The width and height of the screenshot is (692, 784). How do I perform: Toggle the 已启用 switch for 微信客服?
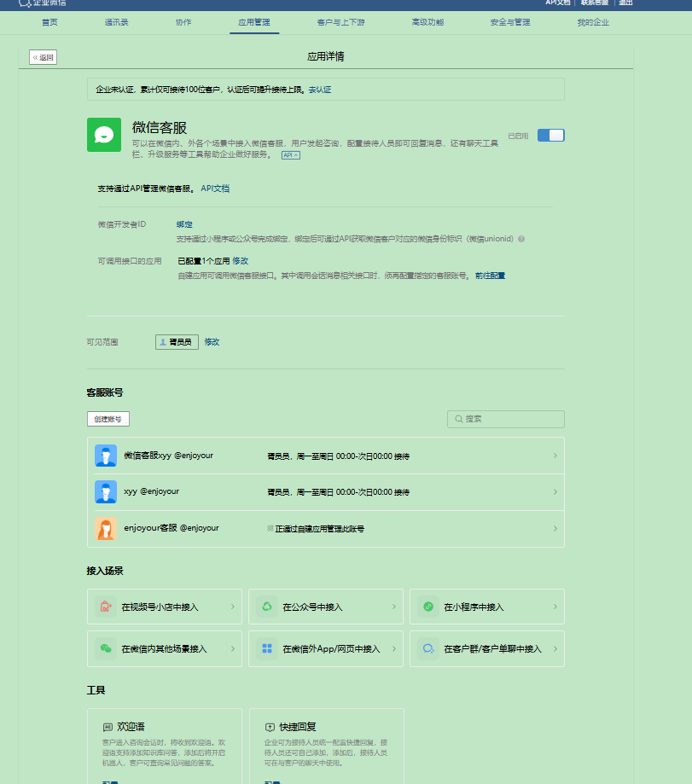pos(551,135)
